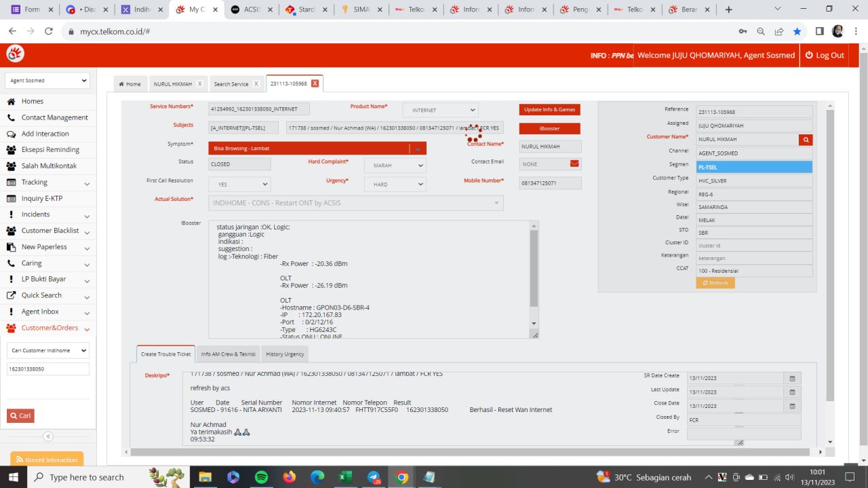Open Excel from the taskbar
The image size is (868, 488).
(x=345, y=477)
